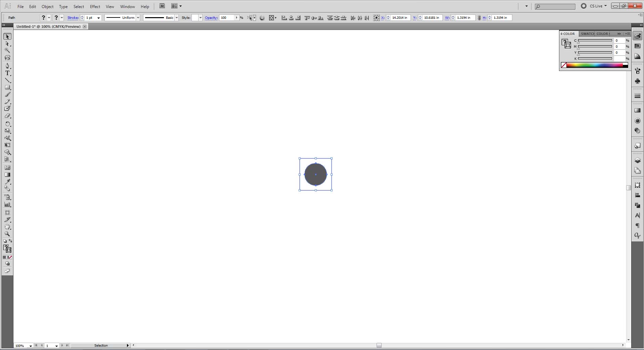The image size is (644, 350).
Task: Select the Direct Selection tool
Action: [7, 44]
